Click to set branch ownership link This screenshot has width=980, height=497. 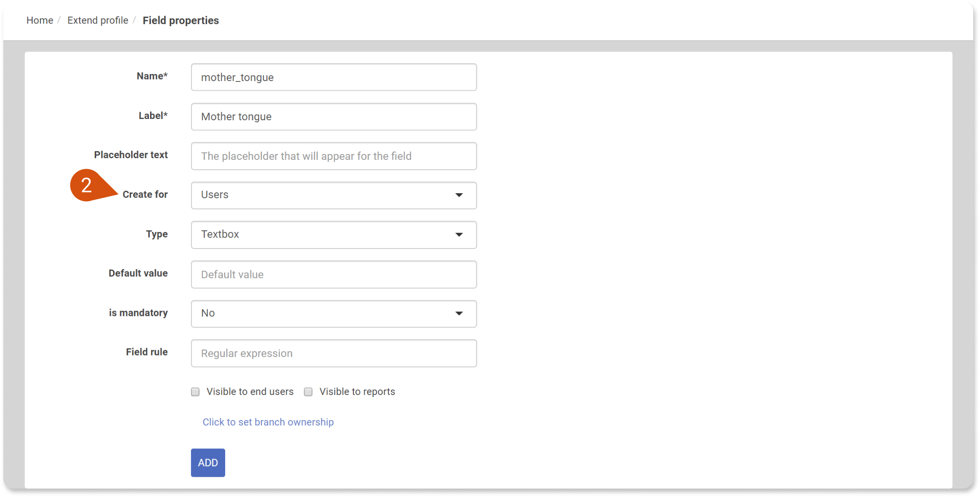(x=268, y=422)
